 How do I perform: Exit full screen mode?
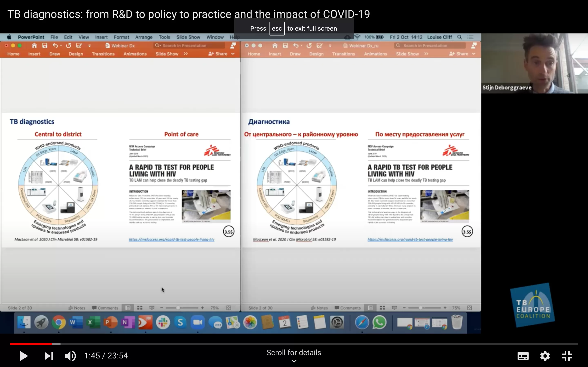click(x=567, y=356)
